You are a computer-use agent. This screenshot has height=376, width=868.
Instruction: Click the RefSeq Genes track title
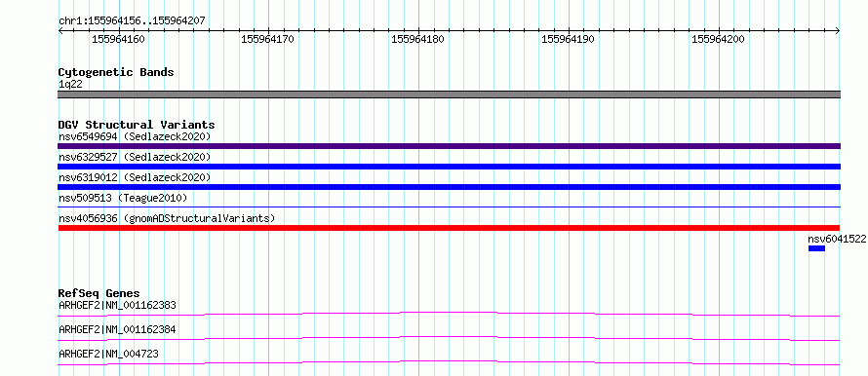click(x=99, y=293)
